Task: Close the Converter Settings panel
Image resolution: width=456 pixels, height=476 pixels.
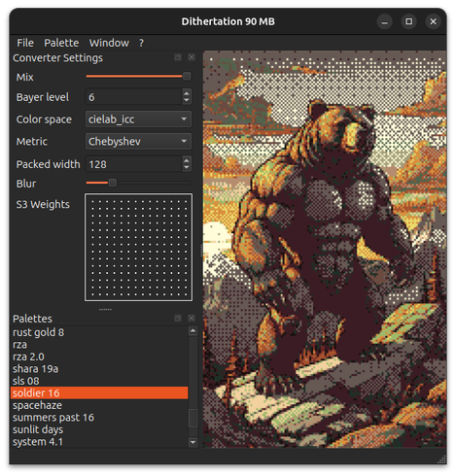Action: (192, 57)
